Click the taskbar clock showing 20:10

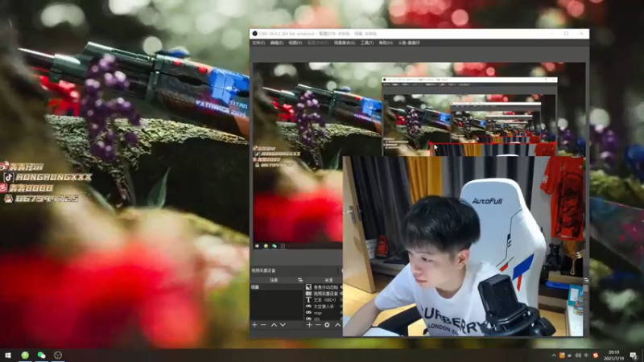(x=613, y=356)
